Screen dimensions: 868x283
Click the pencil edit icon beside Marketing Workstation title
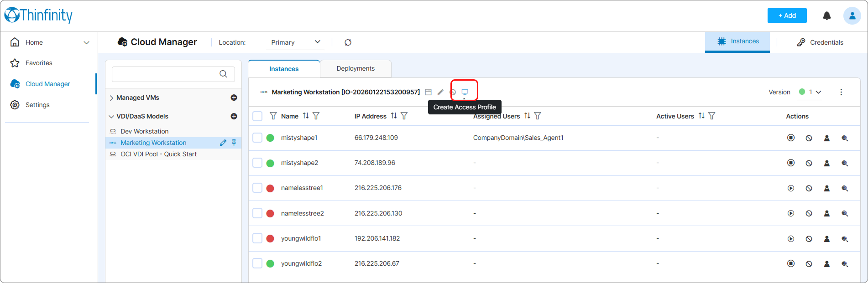pyautogui.click(x=440, y=92)
